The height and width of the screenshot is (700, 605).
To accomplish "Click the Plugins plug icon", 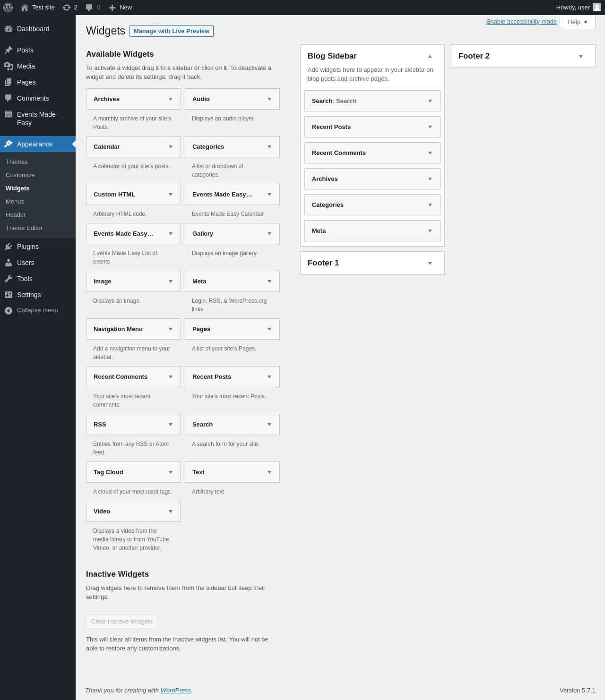I will [x=9, y=247].
